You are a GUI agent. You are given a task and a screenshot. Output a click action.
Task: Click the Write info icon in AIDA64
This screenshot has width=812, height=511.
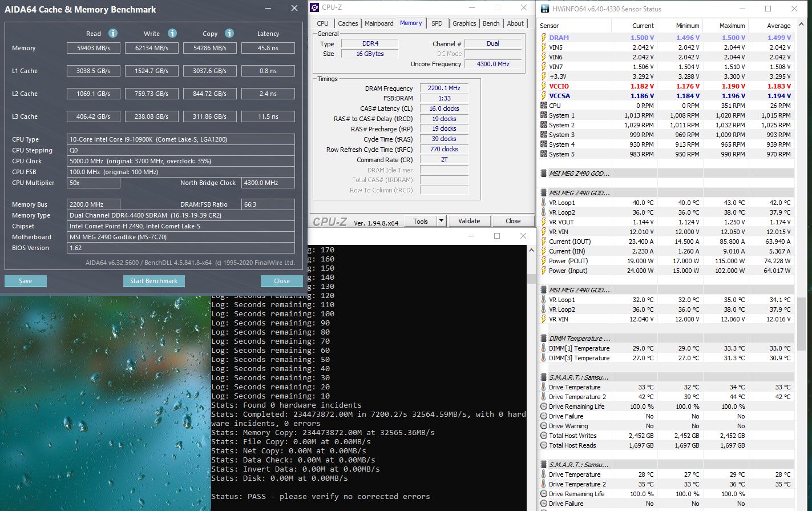(x=172, y=33)
